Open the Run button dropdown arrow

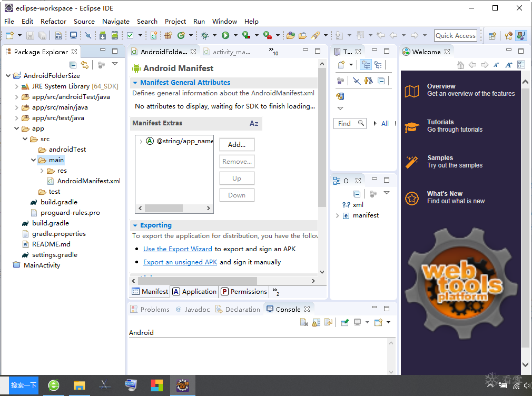point(235,35)
